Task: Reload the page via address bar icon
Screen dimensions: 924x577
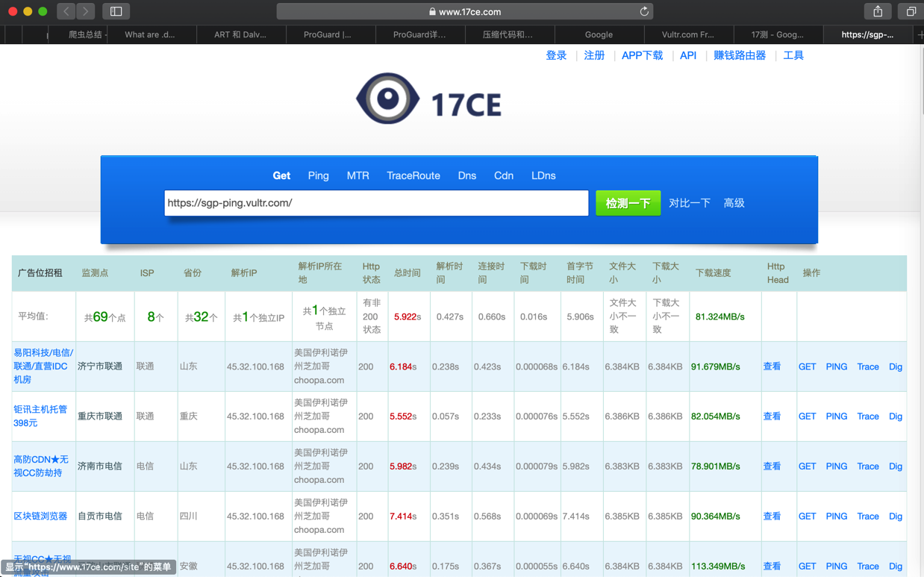Action: (643, 11)
